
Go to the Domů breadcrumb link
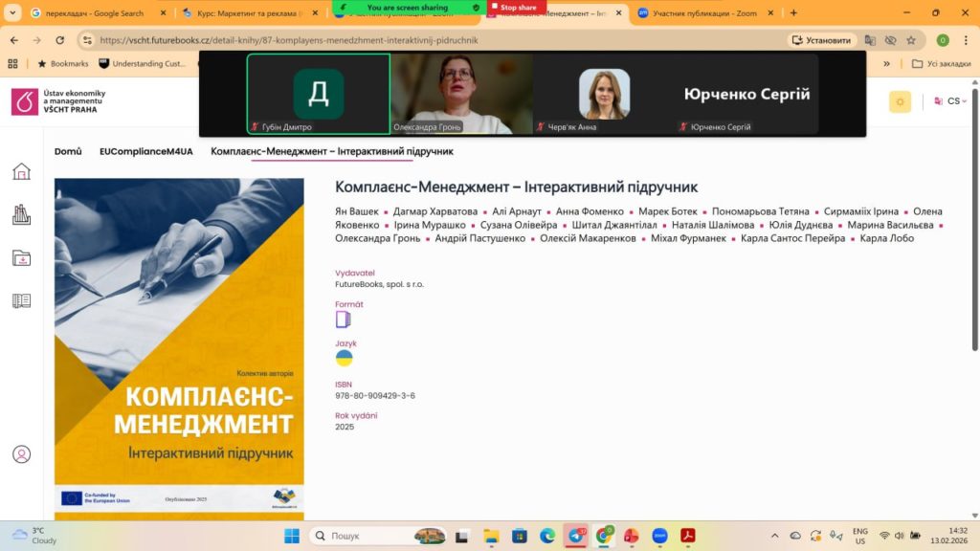click(68, 151)
